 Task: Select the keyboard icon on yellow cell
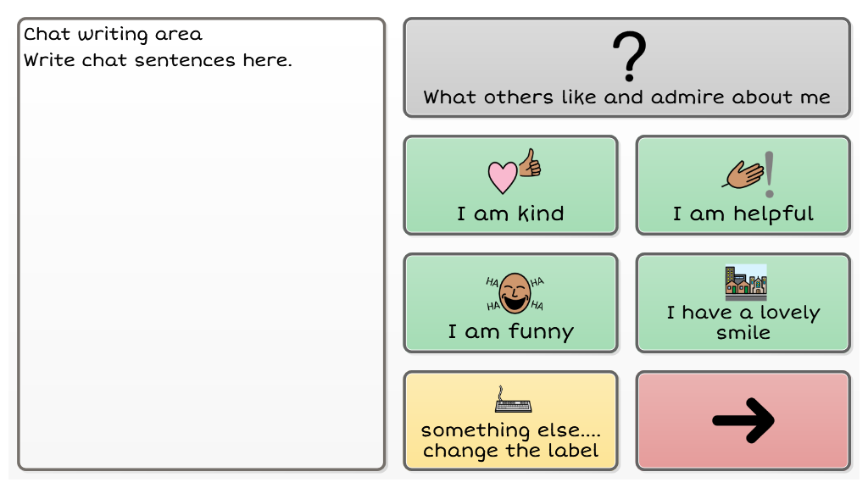coord(512,400)
